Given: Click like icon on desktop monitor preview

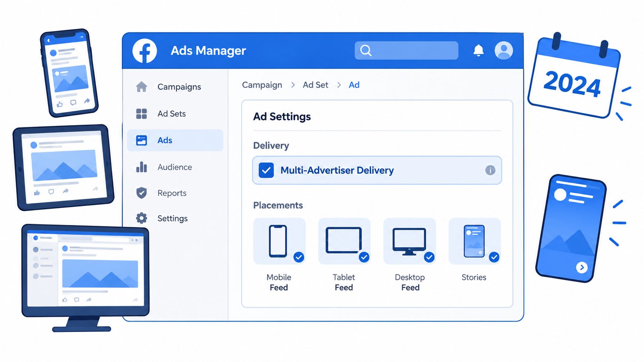Looking at the screenshot, I should point(65,300).
